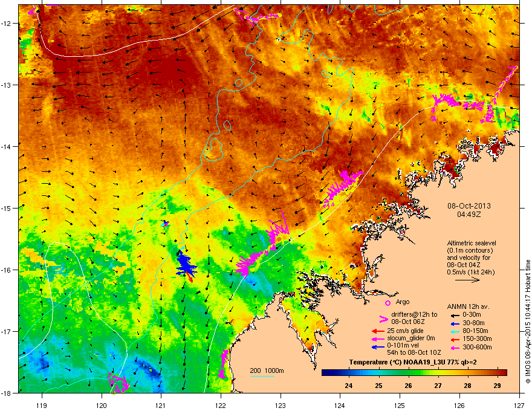The width and height of the screenshot is (532, 411).
Task: Click the temperature color bar at 24 degrees
Action: 349,373
